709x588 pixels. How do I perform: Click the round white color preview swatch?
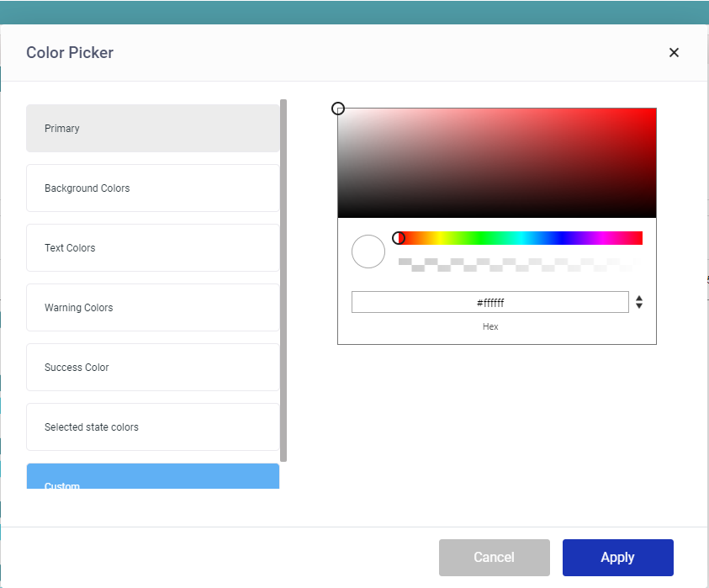368,252
